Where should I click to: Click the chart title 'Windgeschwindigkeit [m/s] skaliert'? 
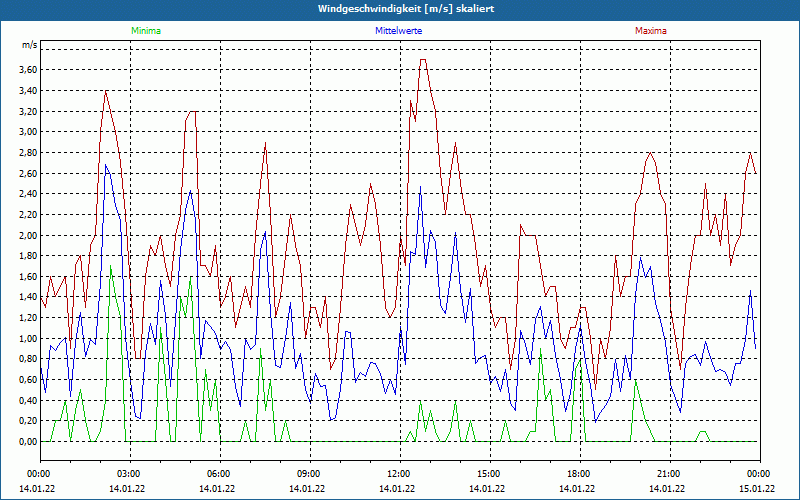(406, 9)
